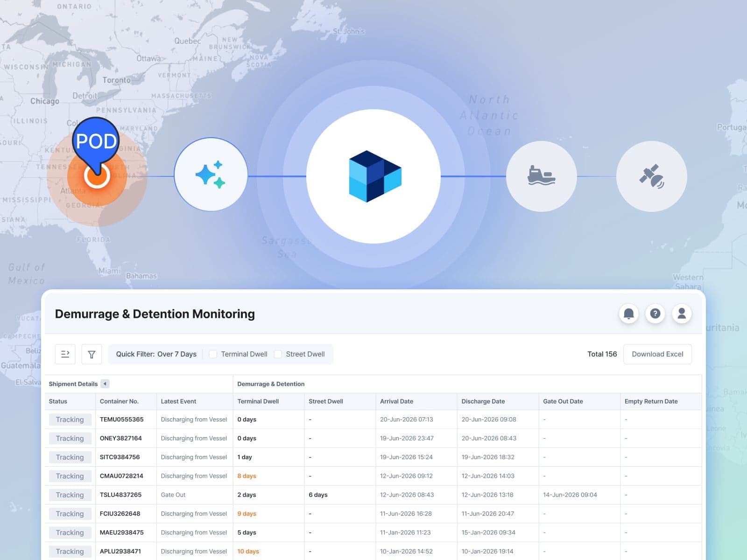Image resolution: width=747 pixels, height=560 pixels.
Task: Click the notification bell icon
Action: coord(628,314)
